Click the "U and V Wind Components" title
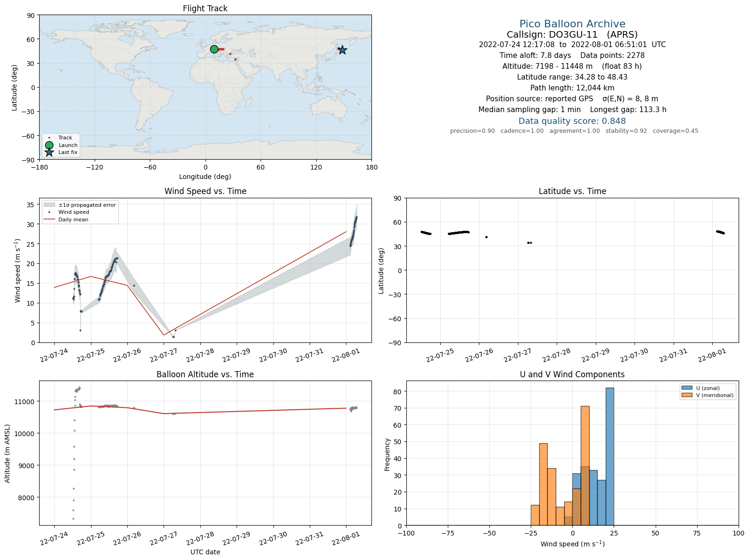The image size is (749, 560). (x=572, y=374)
